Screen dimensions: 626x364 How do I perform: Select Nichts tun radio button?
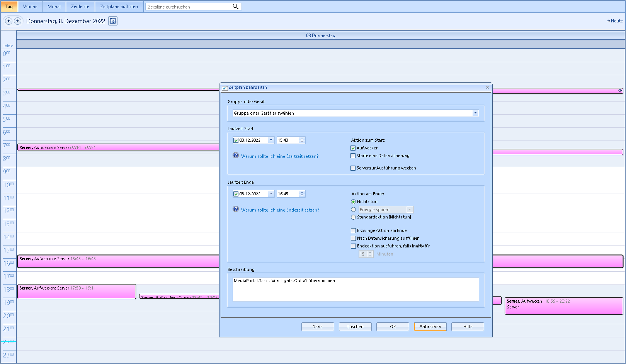[353, 201]
